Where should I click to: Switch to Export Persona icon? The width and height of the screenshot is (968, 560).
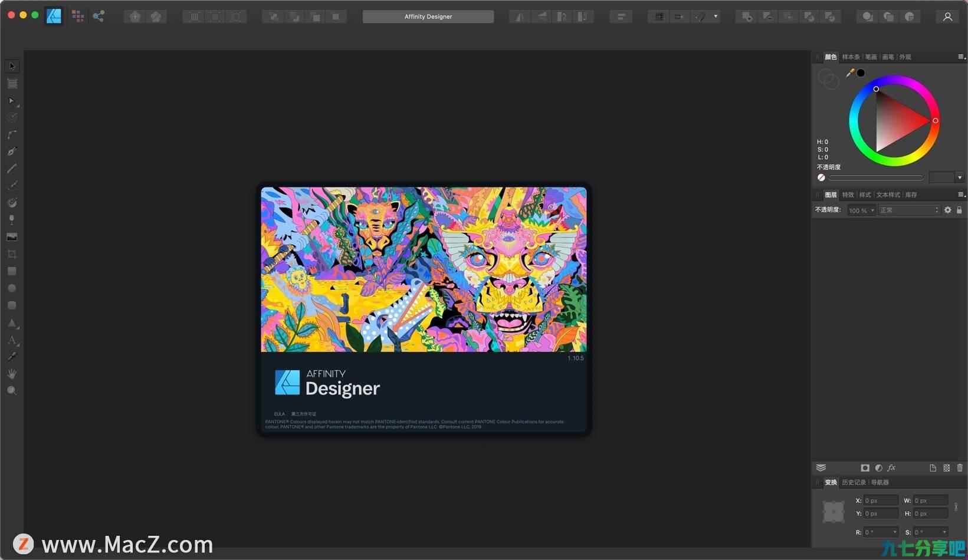point(99,17)
